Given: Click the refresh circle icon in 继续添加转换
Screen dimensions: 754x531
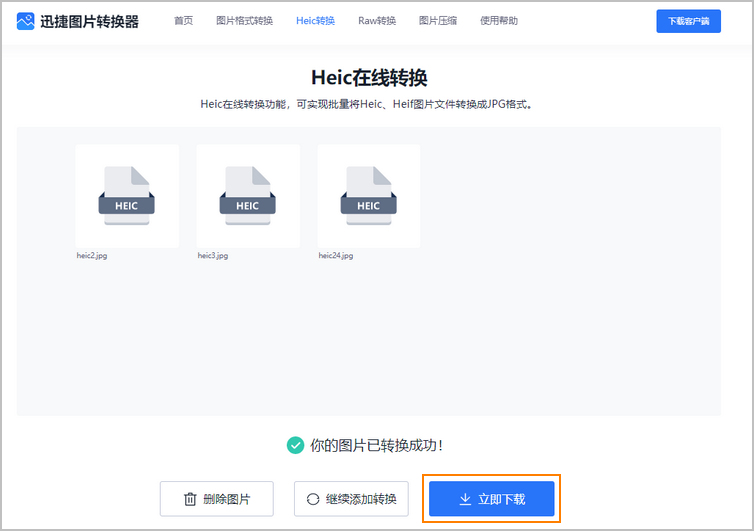Looking at the screenshot, I should pos(313,499).
